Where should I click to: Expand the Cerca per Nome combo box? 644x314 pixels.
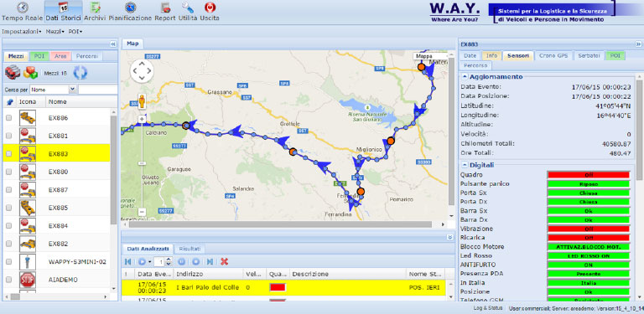click(73, 90)
